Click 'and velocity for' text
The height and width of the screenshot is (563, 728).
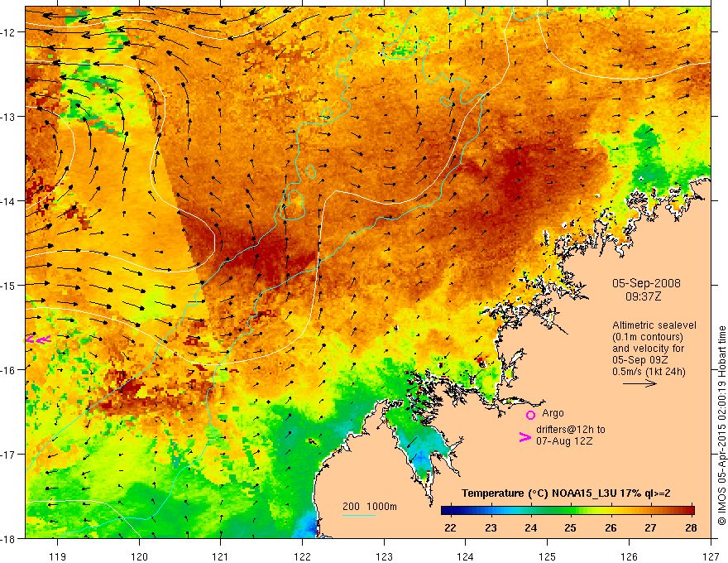648,349
